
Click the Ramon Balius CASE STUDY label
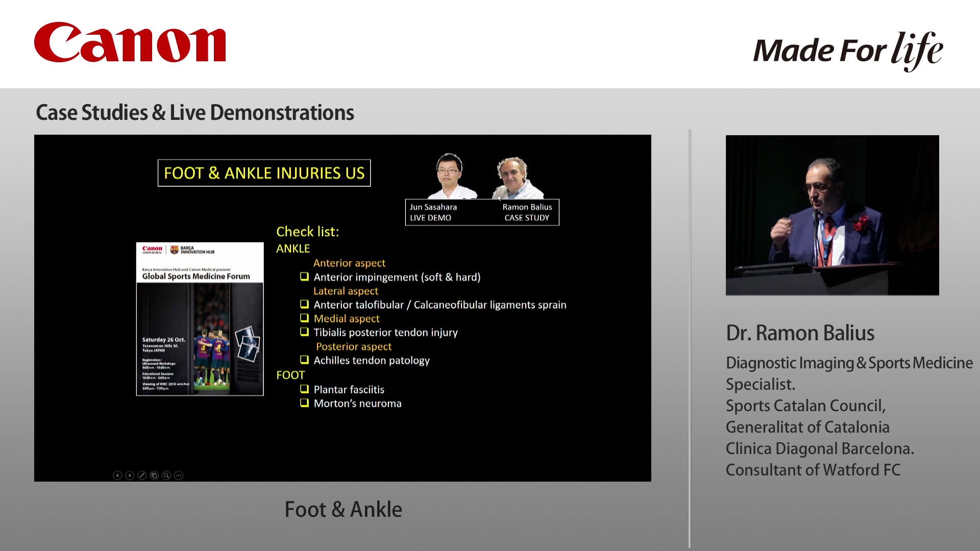coord(527,212)
